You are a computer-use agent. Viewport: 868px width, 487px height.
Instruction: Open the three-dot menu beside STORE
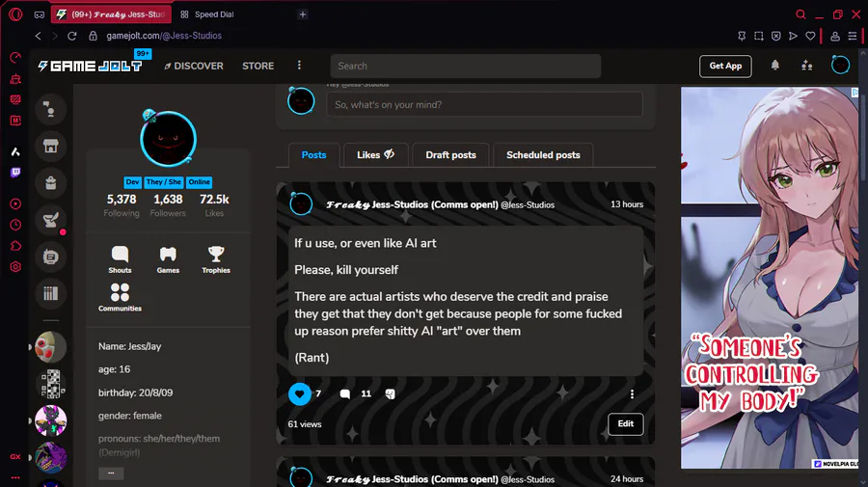(299, 66)
